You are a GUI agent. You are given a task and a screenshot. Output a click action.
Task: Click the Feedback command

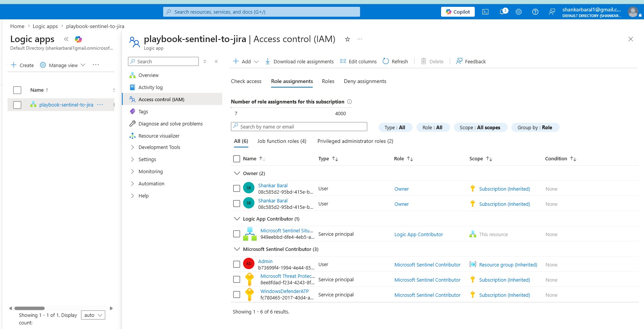[x=471, y=61]
